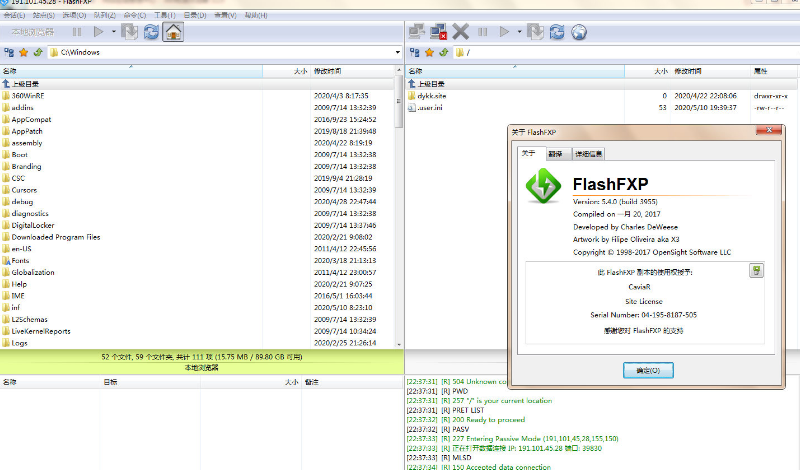The image size is (800, 470).
Task: Open the 帮助(H) menu
Action: 256,15
